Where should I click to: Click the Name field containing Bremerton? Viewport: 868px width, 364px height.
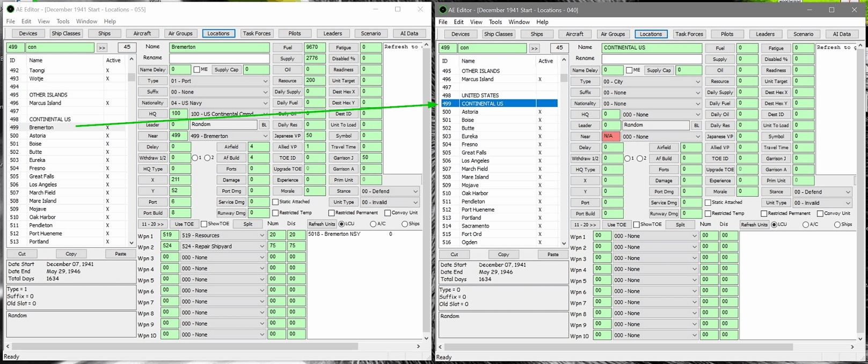pyautogui.click(x=219, y=47)
